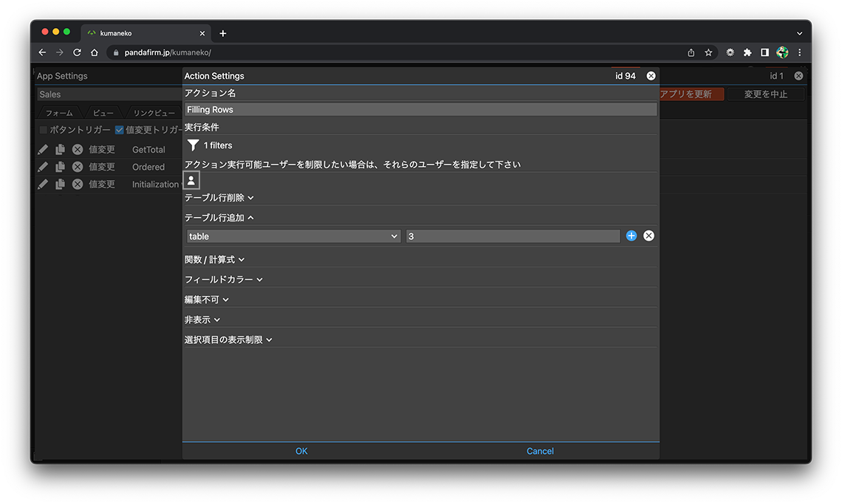Expand the 関数 / 計算式 section

(x=214, y=260)
